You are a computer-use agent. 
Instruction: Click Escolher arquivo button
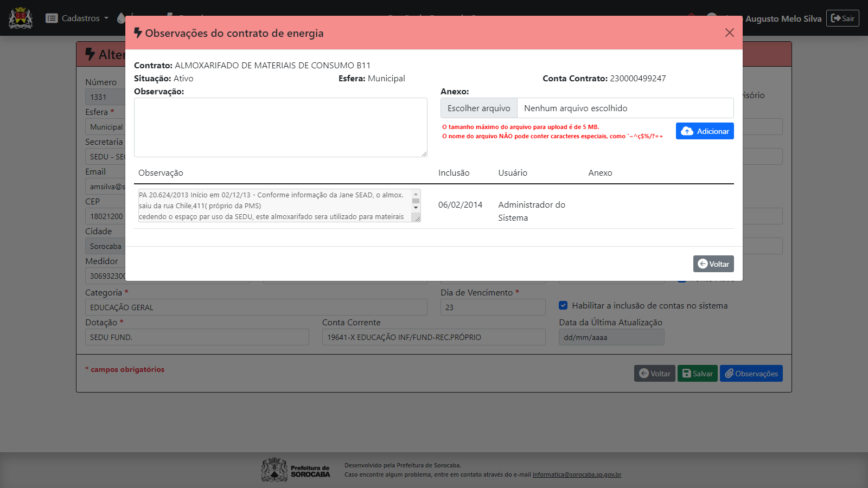[x=479, y=108]
